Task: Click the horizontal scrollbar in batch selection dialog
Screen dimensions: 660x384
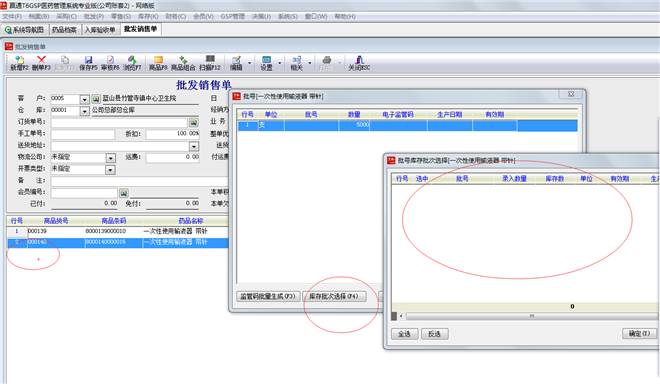Action: [x=531, y=316]
